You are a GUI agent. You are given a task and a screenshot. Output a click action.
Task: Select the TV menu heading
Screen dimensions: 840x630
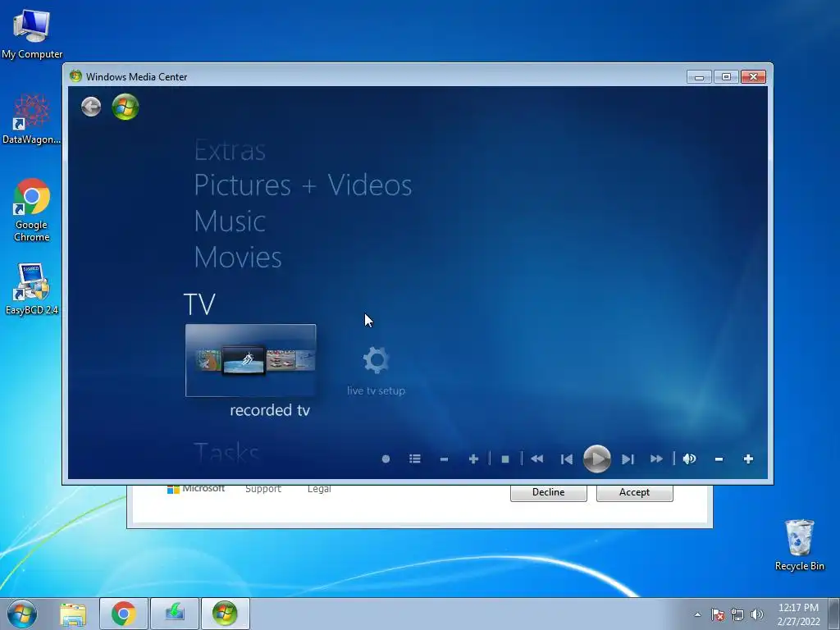pos(199,304)
